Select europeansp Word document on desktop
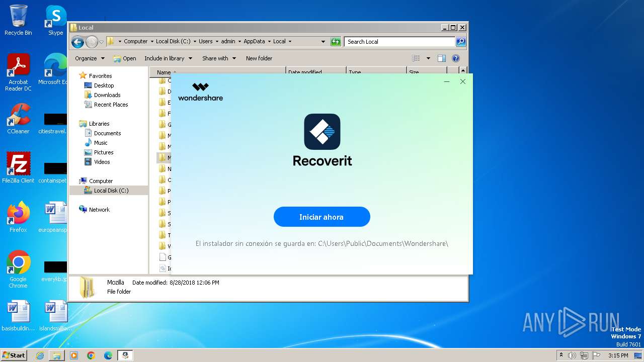Viewport: 644px width, 362px height. 53,217
